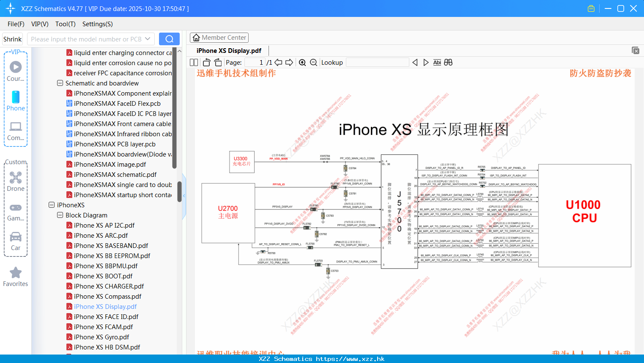Viewport: 644px width, 363px height.
Task: Open Favorites
Action: point(16,277)
